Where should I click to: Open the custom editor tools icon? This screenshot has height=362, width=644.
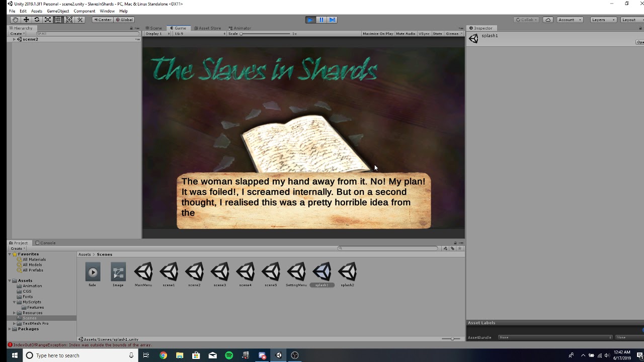pos(80,20)
